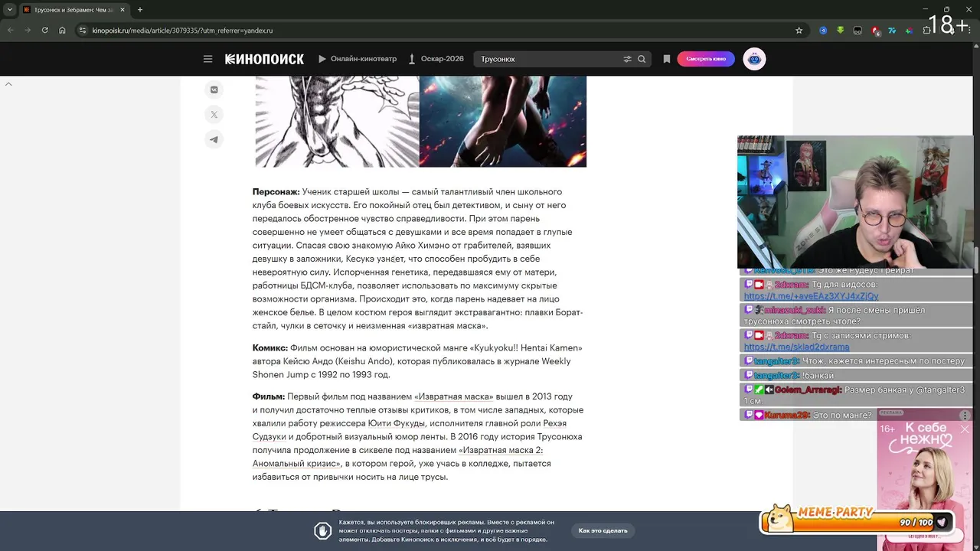View site information icon in address bar
Image resolution: width=980 pixels, height=551 pixels.
(x=83, y=31)
